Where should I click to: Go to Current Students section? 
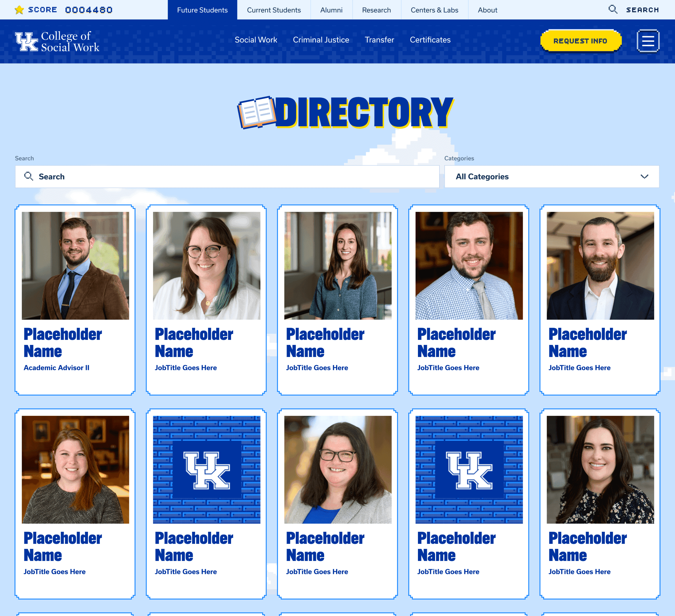(274, 10)
